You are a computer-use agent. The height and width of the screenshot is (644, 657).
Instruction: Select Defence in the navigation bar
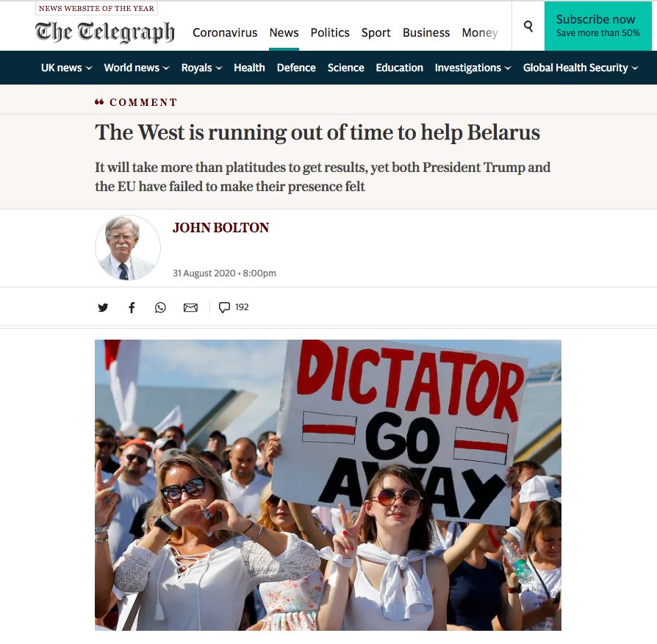[296, 68]
